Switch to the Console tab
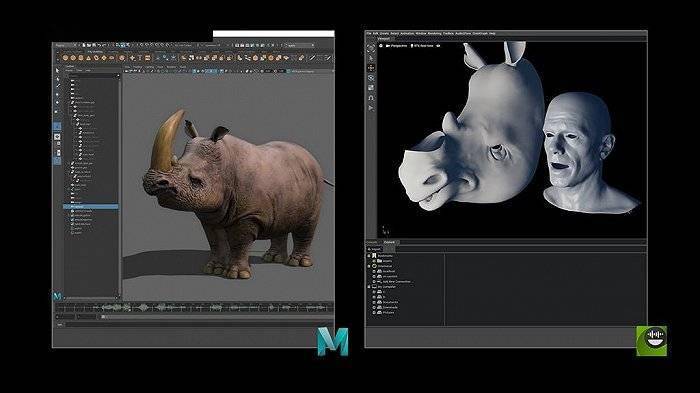Viewport: 700px width, 393px height. click(371, 242)
